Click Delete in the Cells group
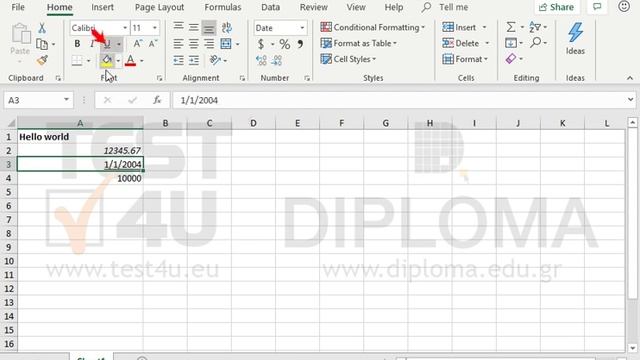Screen dimensions: 640x360 pyautogui.click(x=466, y=43)
